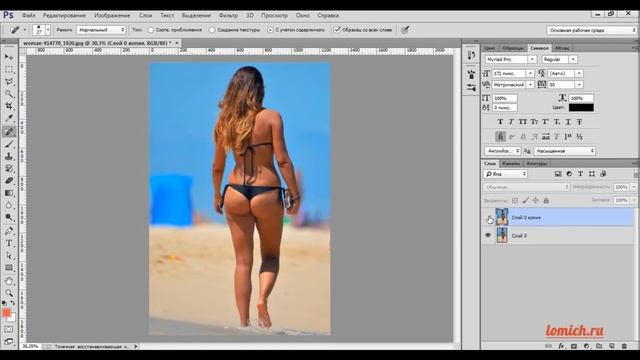Toggle layer filter on/off switch
Image resolution: width=640 pixels, height=360 pixels.
point(636,174)
